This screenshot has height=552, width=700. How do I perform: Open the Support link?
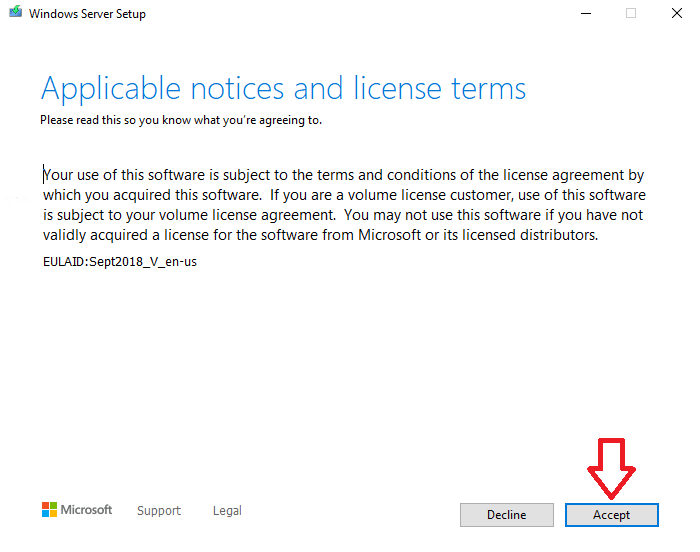pos(159,510)
